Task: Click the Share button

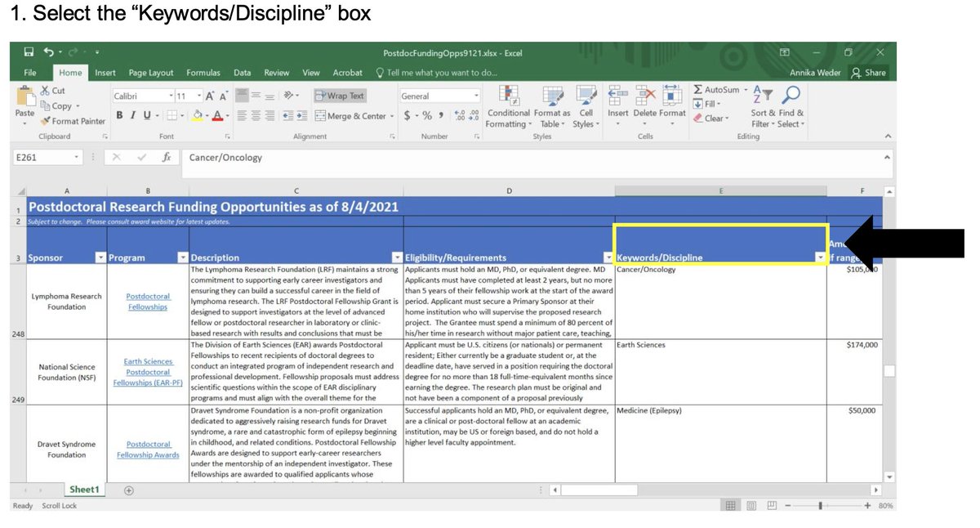Action: pos(868,73)
